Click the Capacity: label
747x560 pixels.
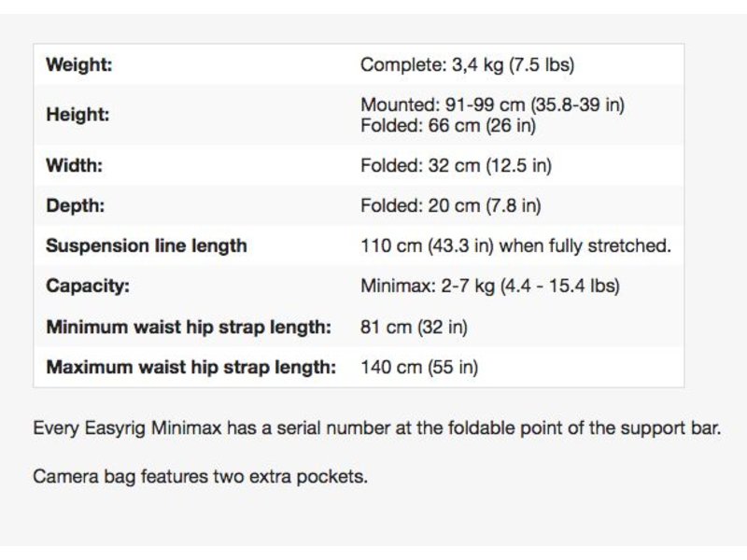pos(88,287)
